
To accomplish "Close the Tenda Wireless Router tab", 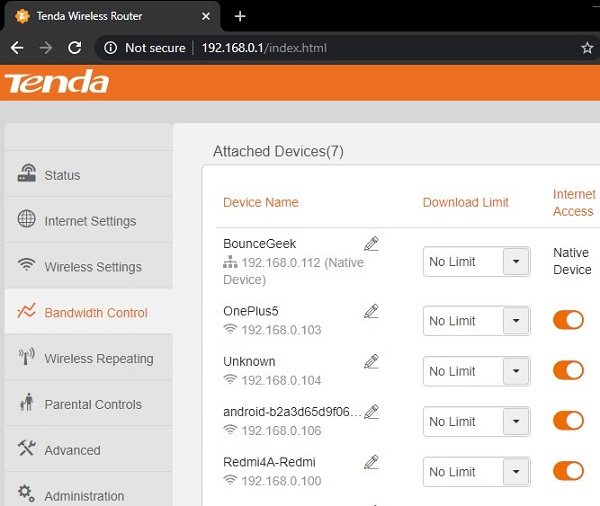I will [x=206, y=16].
